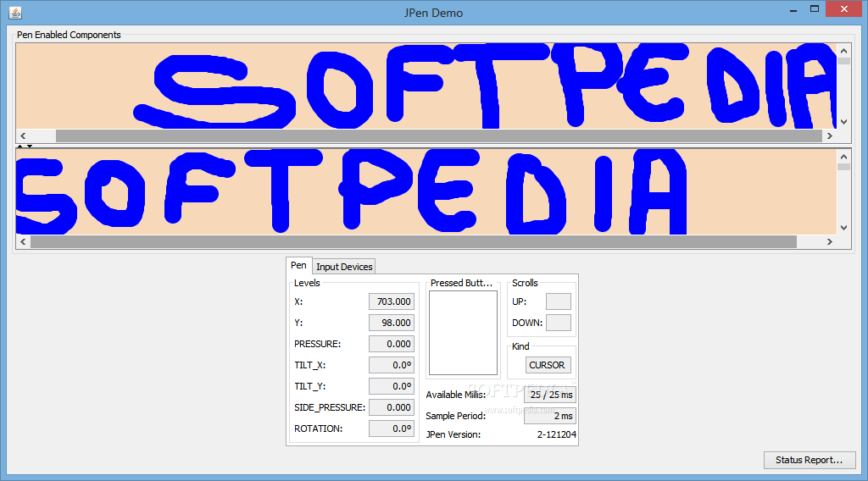The image size is (868, 481).
Task: Click the TILT_Y value field
Action: tap(392, 386)
